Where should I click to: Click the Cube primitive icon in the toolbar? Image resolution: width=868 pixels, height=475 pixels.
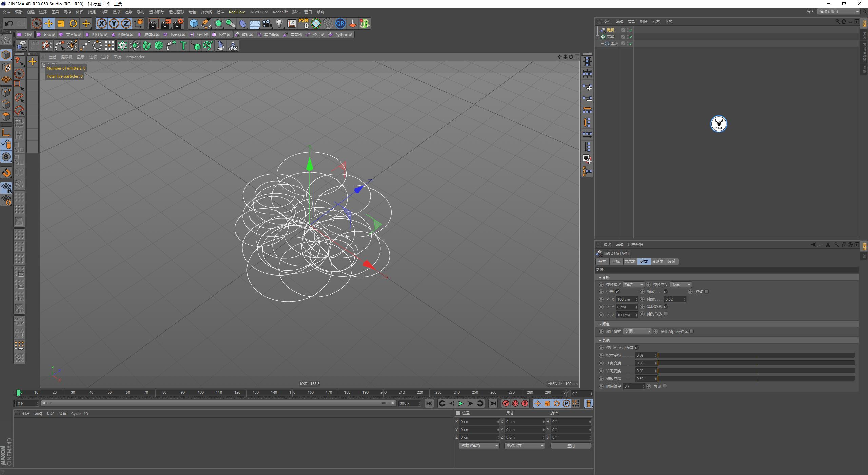click(x=194, y=23)
